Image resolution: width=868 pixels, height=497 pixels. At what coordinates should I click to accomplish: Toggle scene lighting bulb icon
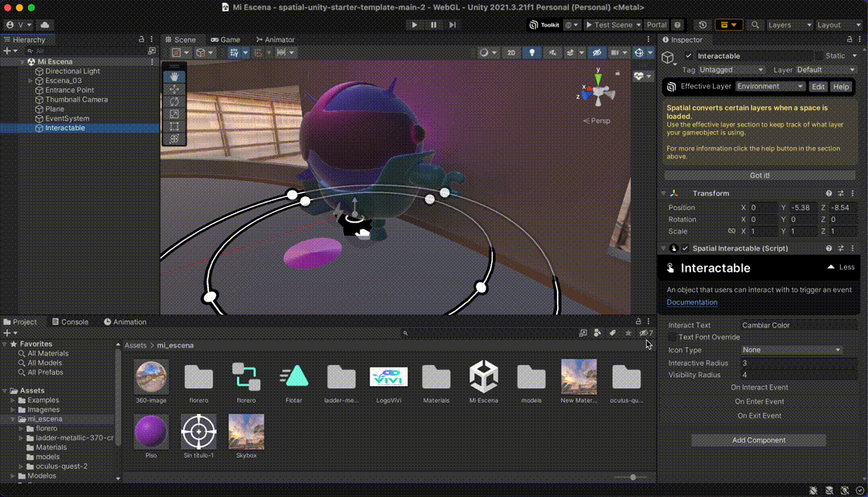point(531,53)
